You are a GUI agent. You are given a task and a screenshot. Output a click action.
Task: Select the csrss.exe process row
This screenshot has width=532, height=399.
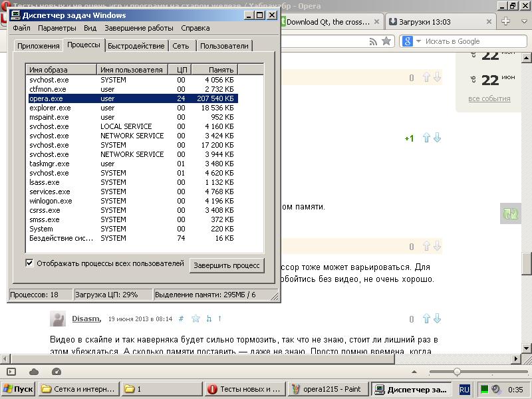pos(133,210)
